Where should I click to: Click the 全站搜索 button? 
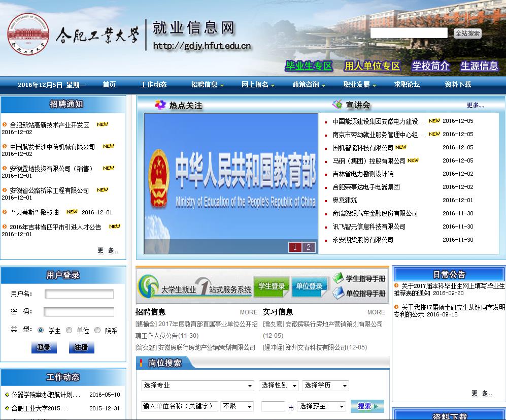pyautogui.click(x=467, y=33)
